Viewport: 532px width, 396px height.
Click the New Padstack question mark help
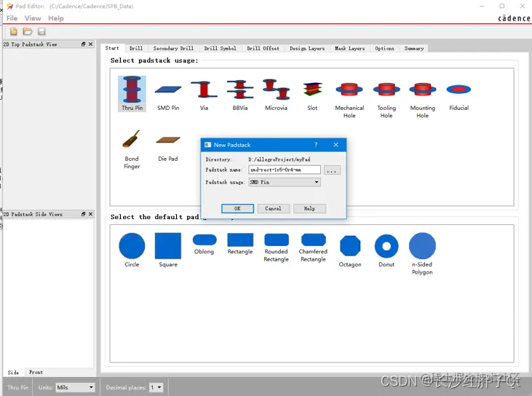coord(316,145)
